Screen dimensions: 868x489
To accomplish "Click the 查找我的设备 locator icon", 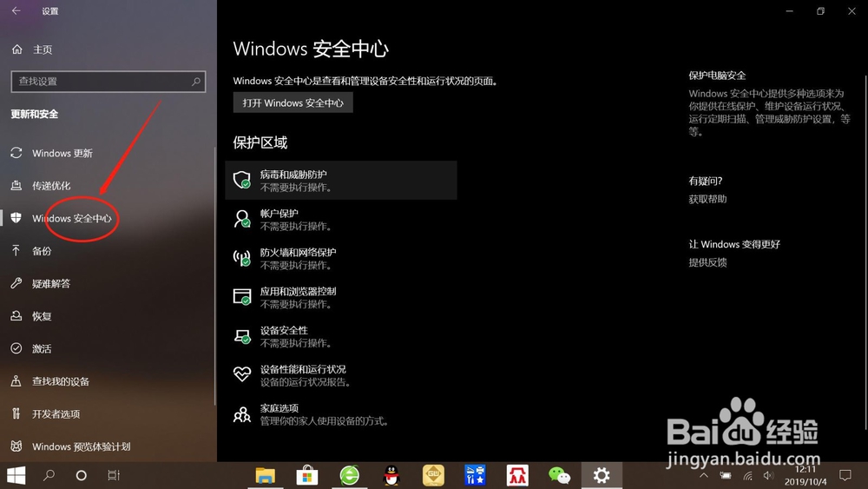I will pyautogui.click(x=16, y=381).
